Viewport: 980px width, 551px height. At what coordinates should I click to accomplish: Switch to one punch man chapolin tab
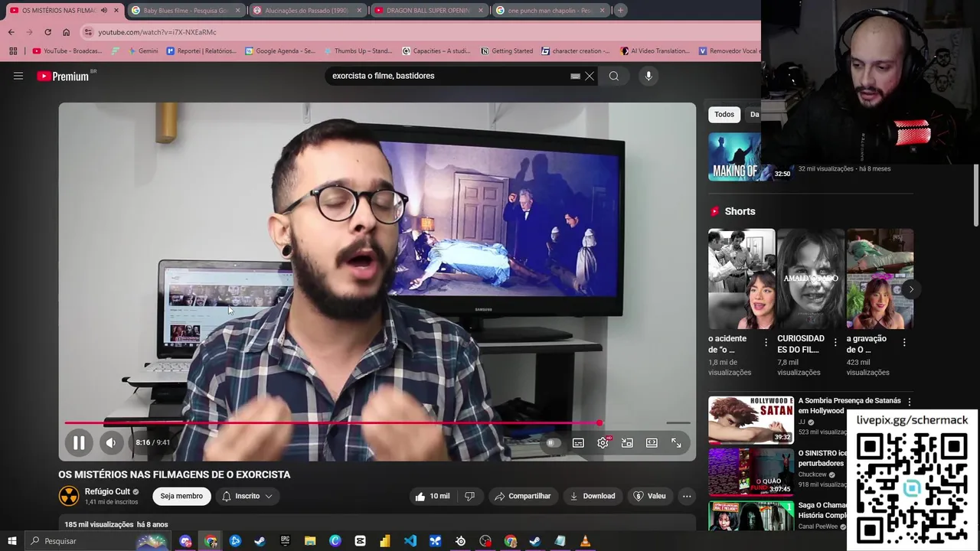point(550,11)
